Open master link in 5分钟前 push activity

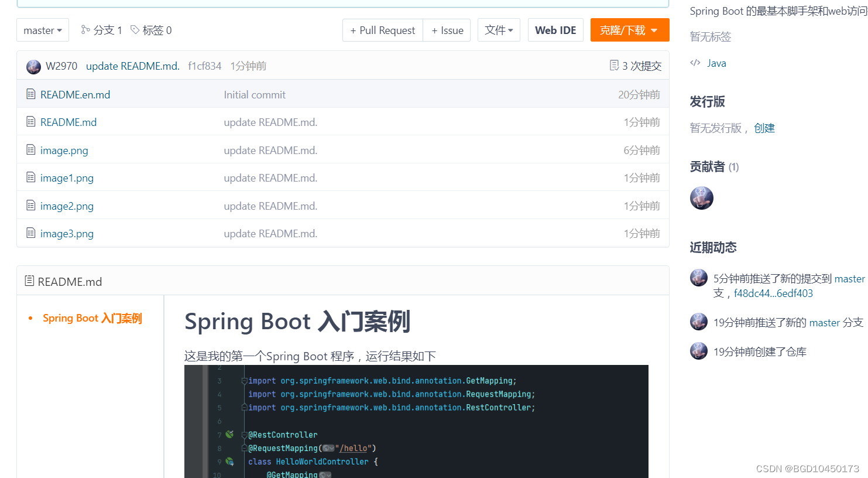pos(850,279)
